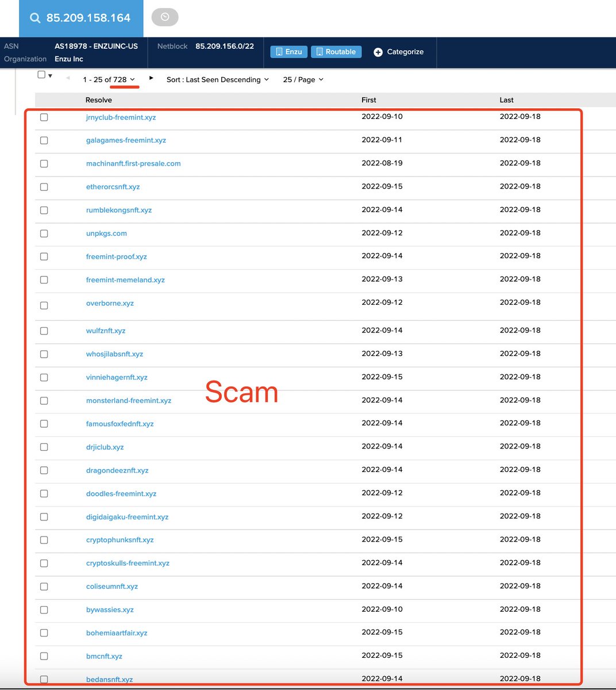Tick the rumblekongsnft.xyz checkbox
Screen dimensions: 616x690
pyautogui.click(x=44, y=210)
